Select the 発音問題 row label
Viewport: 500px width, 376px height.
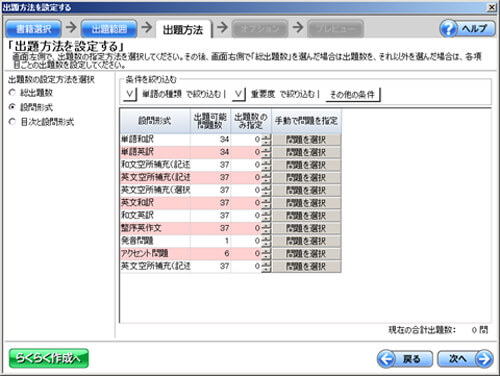click(137, 241)
